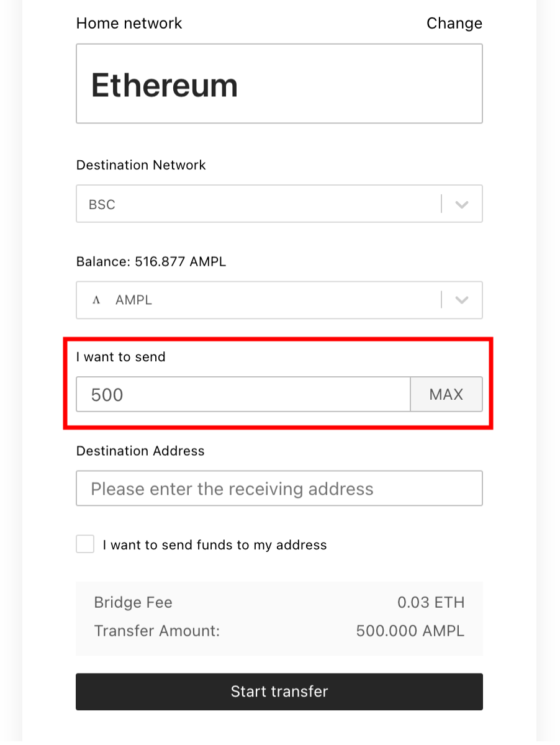Viewport: 560px width, 745px height.
Task: Click the Destination Address label
Action: [x=140, y=451]
